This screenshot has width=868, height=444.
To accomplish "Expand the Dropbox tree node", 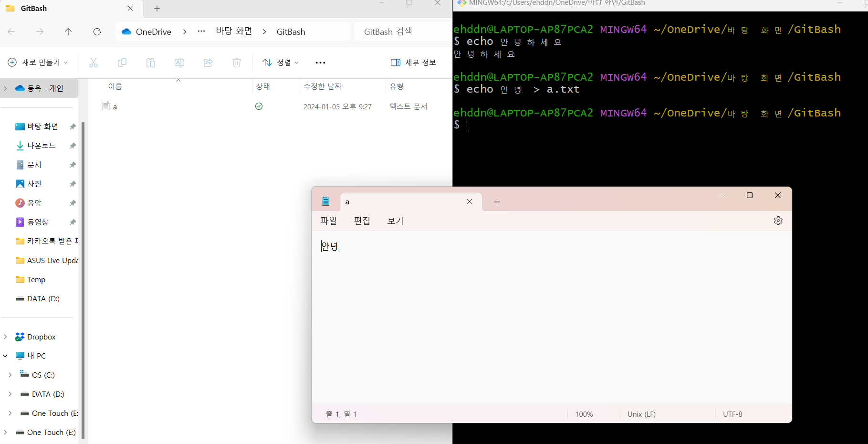I will 5,337.
